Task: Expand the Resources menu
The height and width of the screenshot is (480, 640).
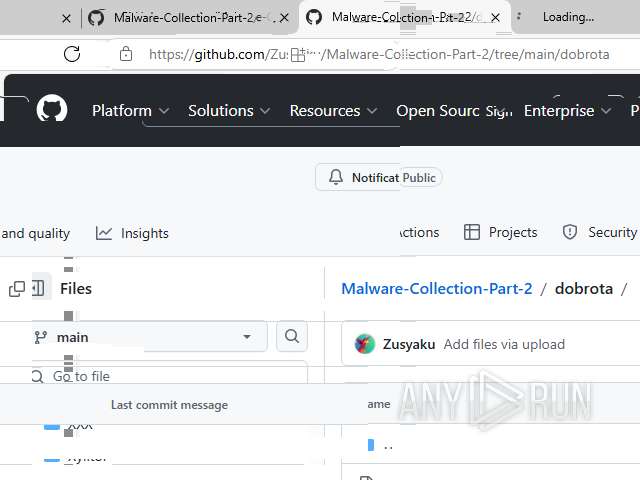Action: [x=333, y=111]
